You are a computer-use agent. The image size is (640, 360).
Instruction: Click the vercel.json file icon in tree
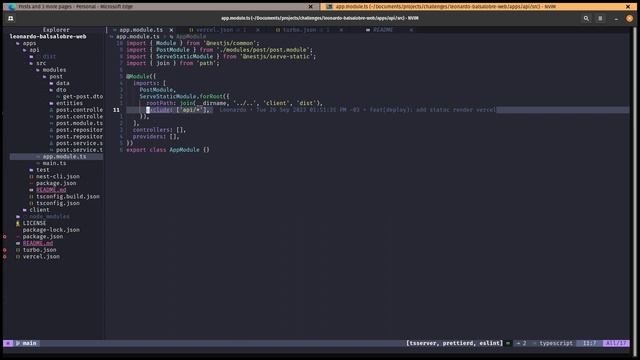point(18,257)
